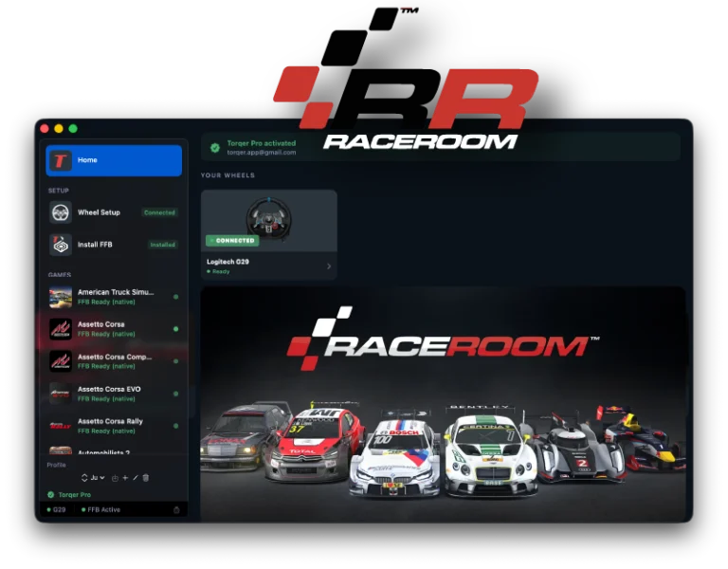Click green status dot for Assetto Corsa Rally
The image size is (728, 569).
pyautogui.click(x=176, y=426)
